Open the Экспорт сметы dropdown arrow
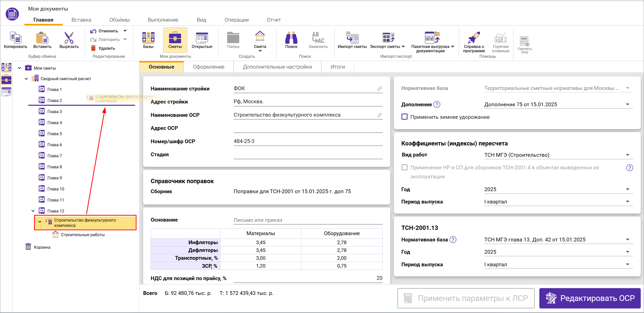Screen dimensions: 644x313 (403, 47)
